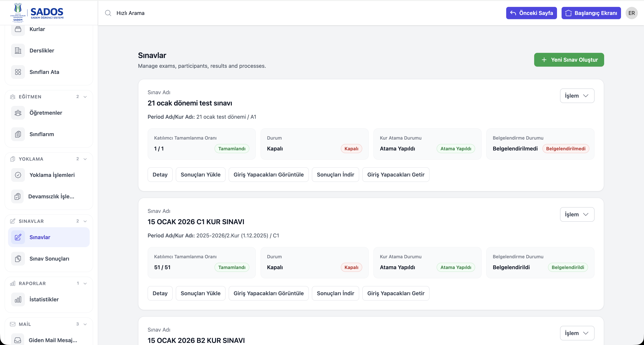Click the "1 / 1" completion value

[159, 149]
